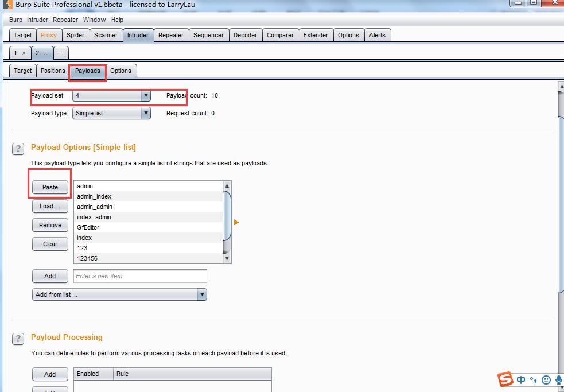The width and height of the screenshot is (564, 392).
Task: Open Intruder sub-tab Positions
Action: click(53, 71)
